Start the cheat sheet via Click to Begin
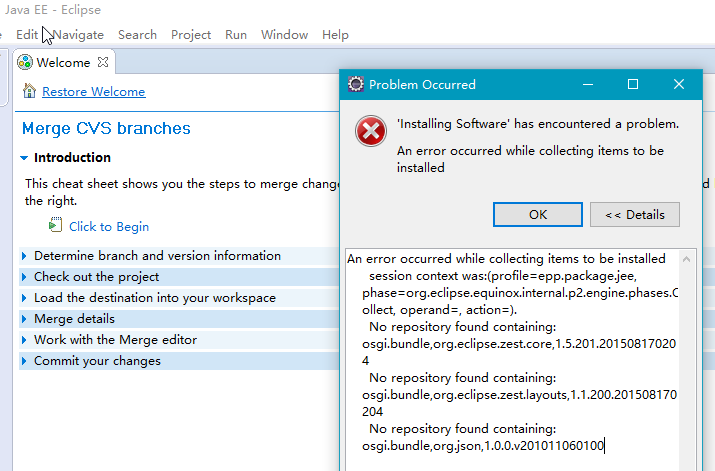The image size is (715, 471). (109, 227)
